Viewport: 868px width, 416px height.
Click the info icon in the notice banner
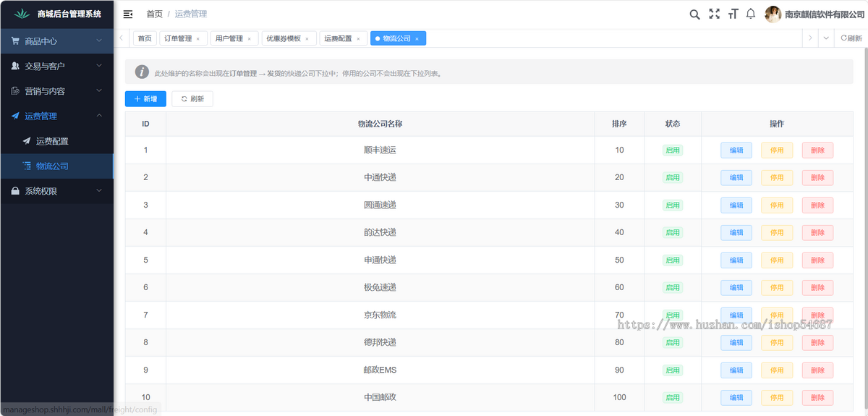[142, 72]
